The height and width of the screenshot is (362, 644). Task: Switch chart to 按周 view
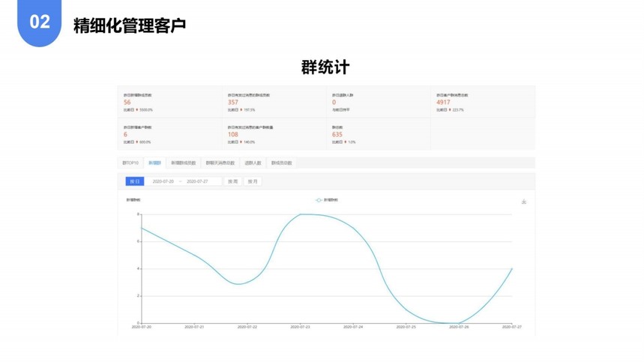(x=233, y=181)
